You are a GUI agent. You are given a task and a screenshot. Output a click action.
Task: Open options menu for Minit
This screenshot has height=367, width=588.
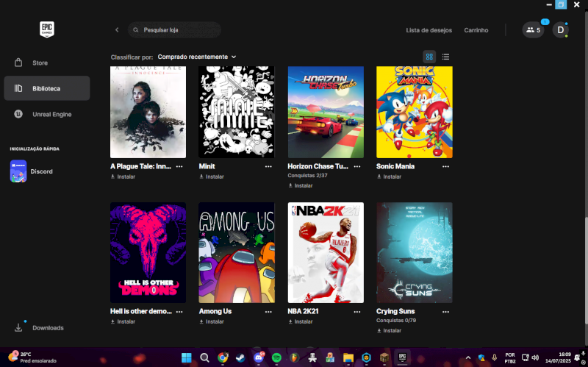click(268, 166)
